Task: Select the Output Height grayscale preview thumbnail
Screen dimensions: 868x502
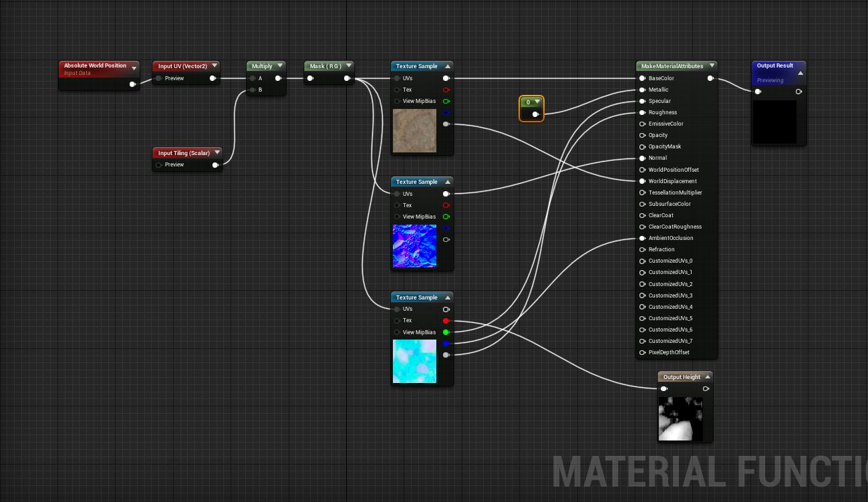Action: pos(681,419)
